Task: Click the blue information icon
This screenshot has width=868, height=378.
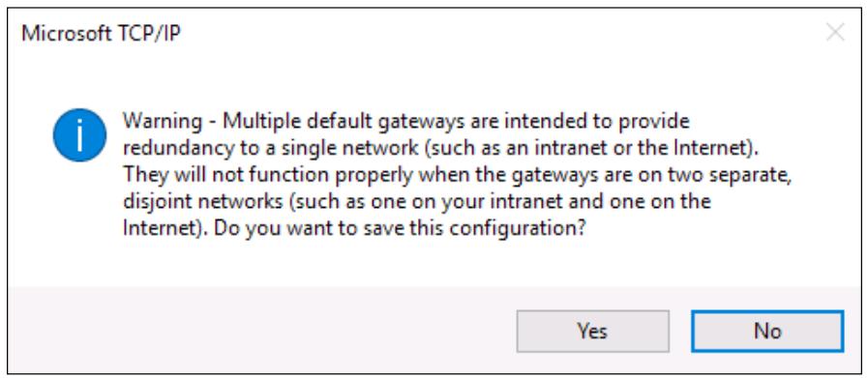Action: pos(79,135)
